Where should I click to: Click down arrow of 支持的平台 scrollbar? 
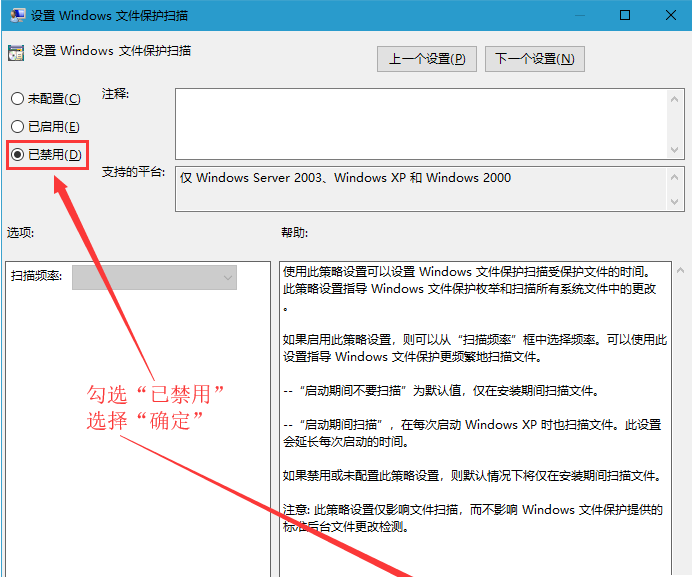pos(675,203)
